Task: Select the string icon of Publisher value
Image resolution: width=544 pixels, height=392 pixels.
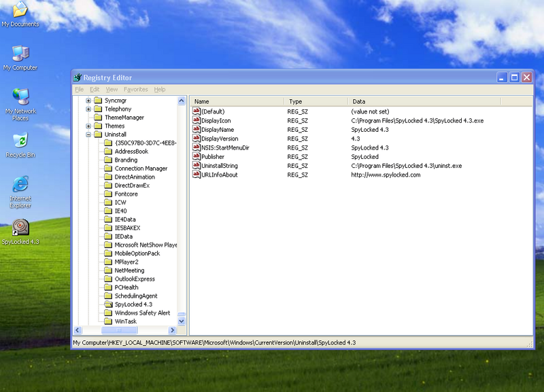Action: (197, 156)
